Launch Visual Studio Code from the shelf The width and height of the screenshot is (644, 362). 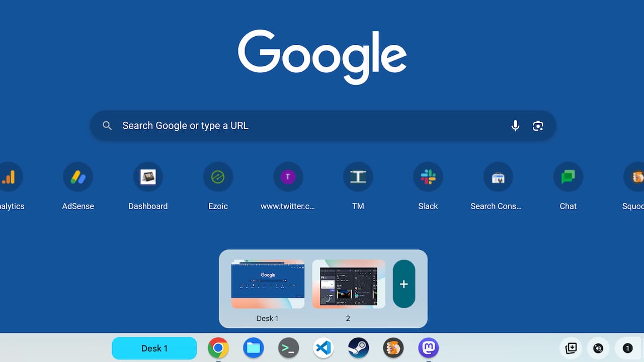click(324, 348)
